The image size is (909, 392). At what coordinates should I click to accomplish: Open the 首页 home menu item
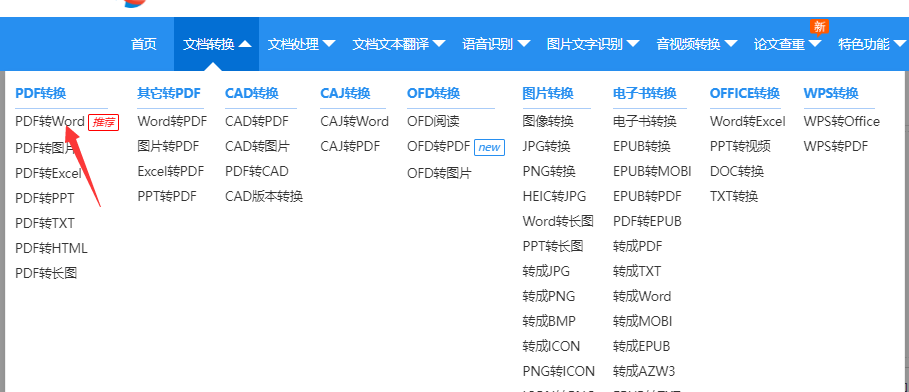point(144,44)
